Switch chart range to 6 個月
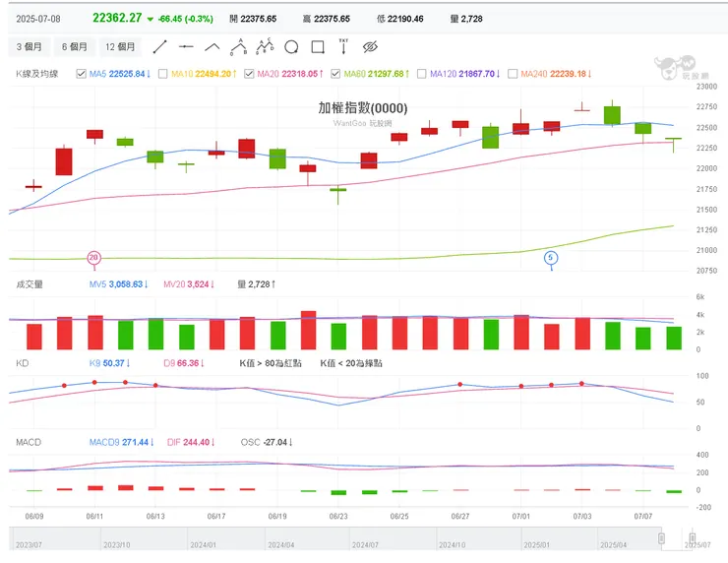Screen dimensions: 728x563 point(75,47)
